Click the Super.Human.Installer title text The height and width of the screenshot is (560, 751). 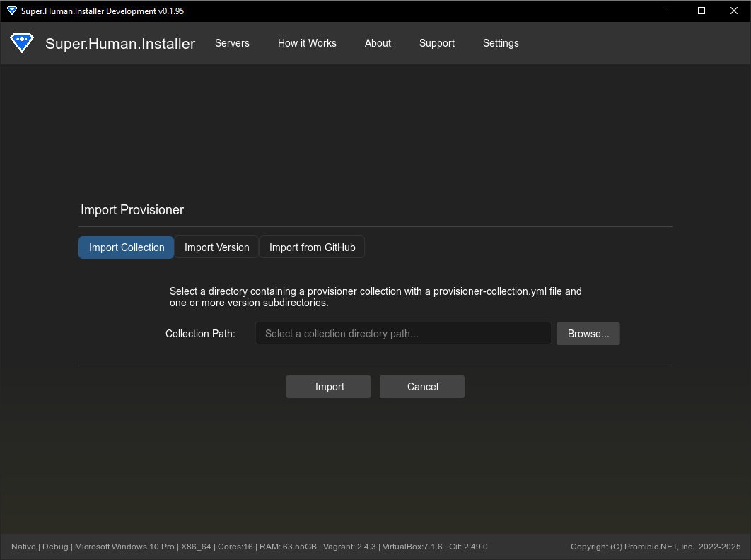pos(120,43)
